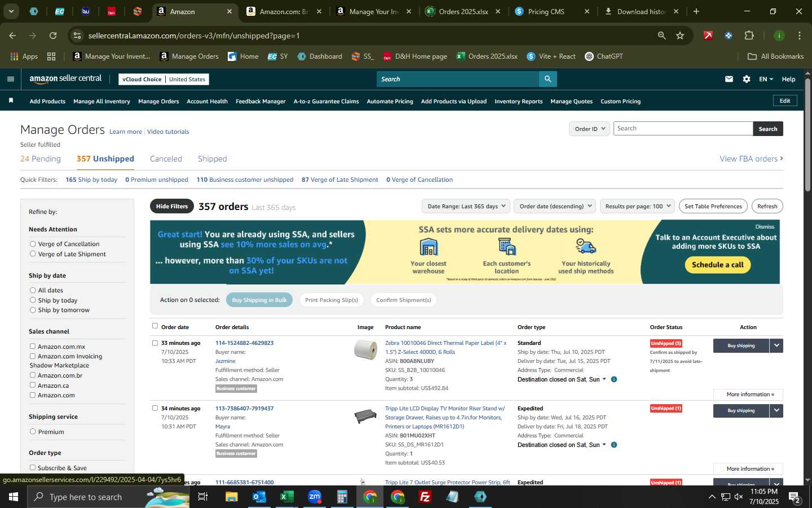Click Set Table Preferences button
Image resolution: width=812 pixels, height=508 pixels.
(x=713, y=206)
